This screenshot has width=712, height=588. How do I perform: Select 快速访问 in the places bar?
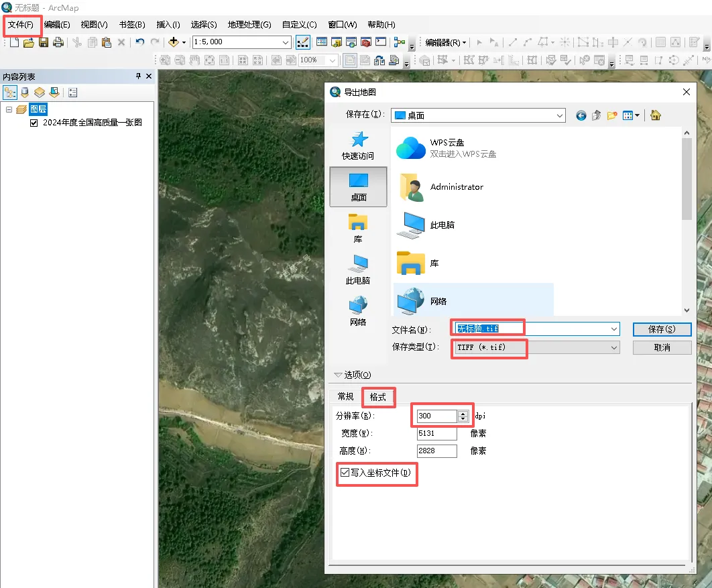(358, 145)
